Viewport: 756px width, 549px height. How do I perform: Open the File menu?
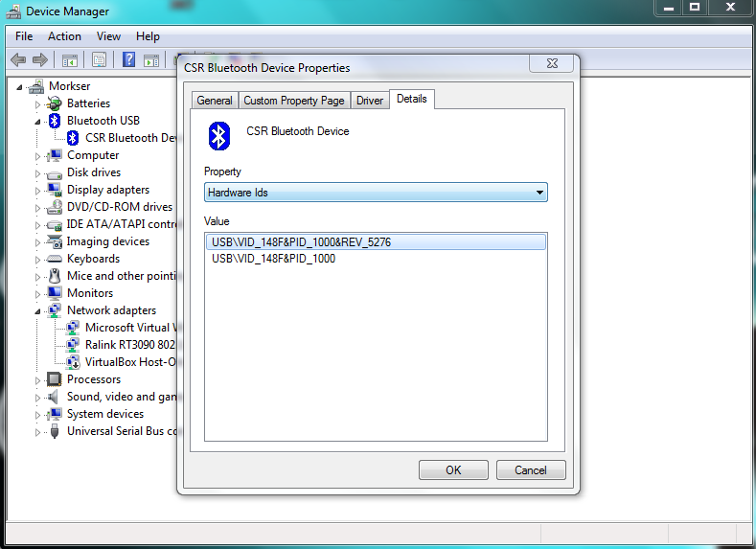[x=24, y=36]
